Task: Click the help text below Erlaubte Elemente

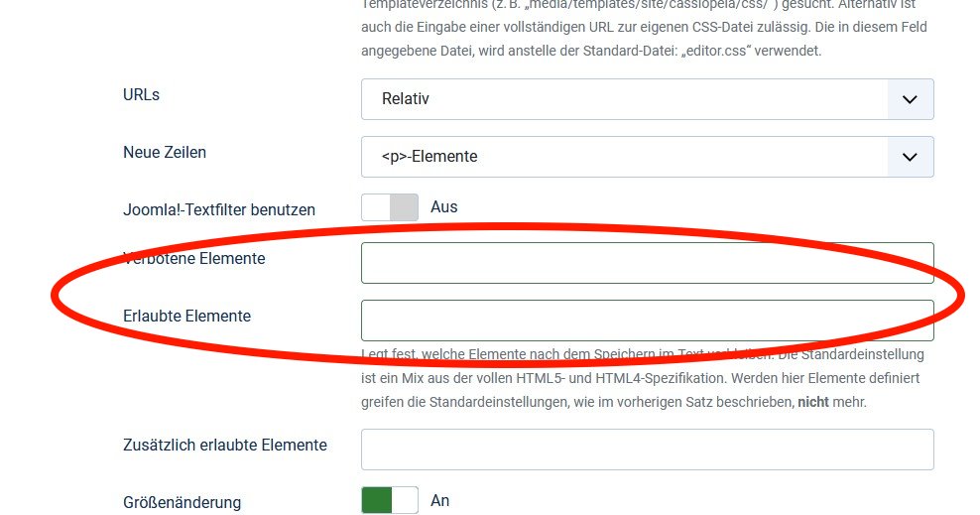Action: click(643, 378)
